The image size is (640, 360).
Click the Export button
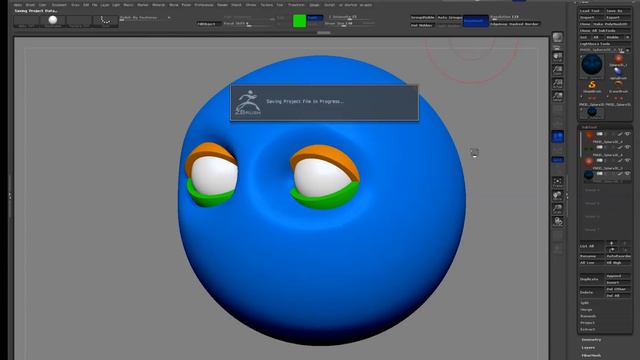[x=618, y=18]
